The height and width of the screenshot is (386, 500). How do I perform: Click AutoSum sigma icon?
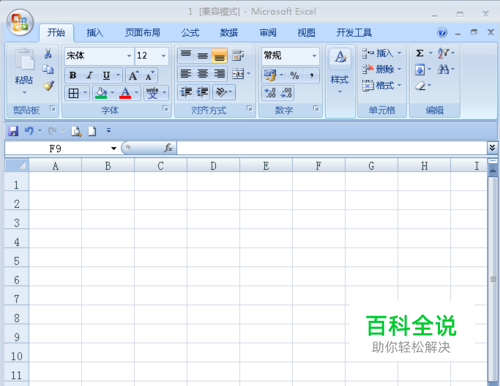(x=420, y=53)
